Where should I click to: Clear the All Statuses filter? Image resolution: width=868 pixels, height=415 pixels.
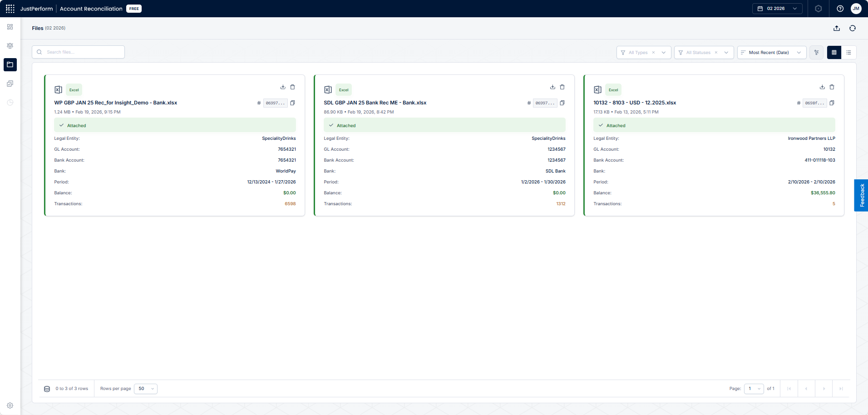pyautogui.click(x=716, y=53)
